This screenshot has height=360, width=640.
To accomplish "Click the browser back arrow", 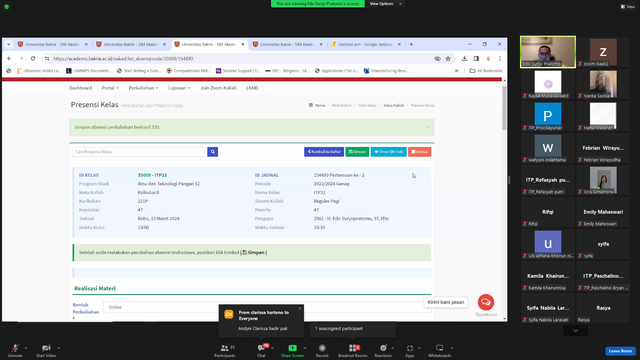I will point(9,58).
